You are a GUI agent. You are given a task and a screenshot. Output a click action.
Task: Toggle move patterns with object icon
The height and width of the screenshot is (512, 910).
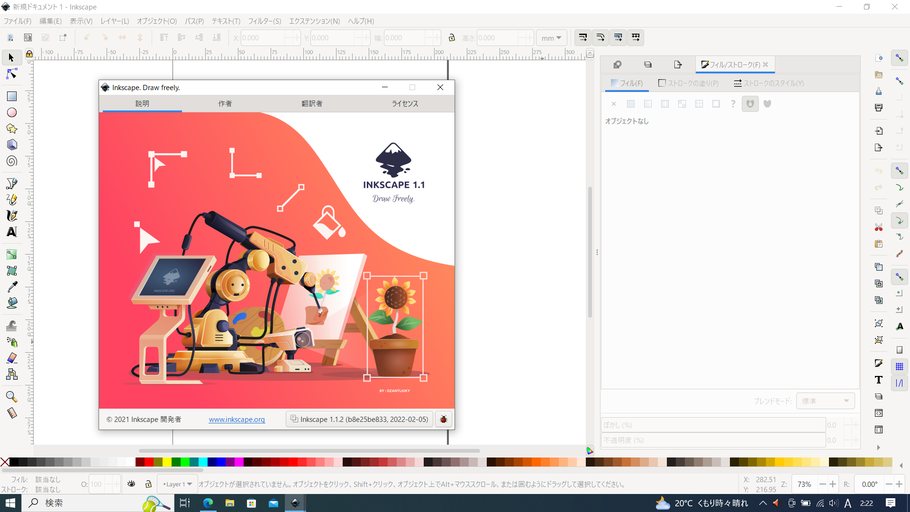[x=636, y=38]
